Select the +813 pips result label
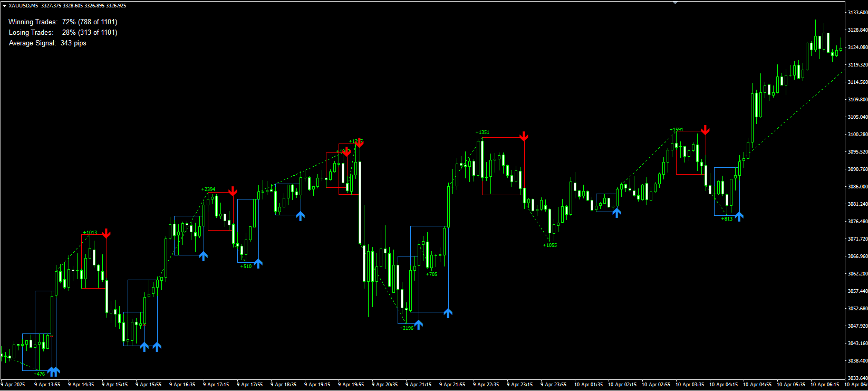Screen dimensions: 868x391 [727, 219]
